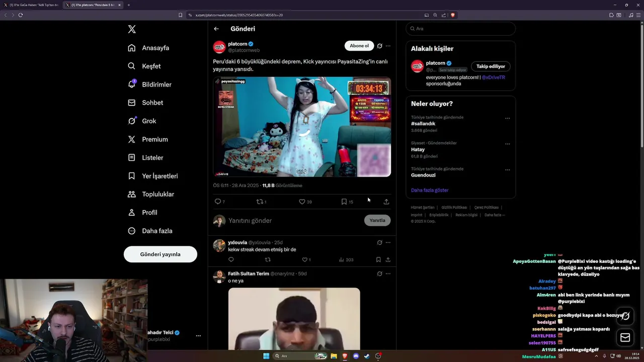Open Discord from taskbar
The width and height of the screenshot is (644, 362).
[356, 356]
